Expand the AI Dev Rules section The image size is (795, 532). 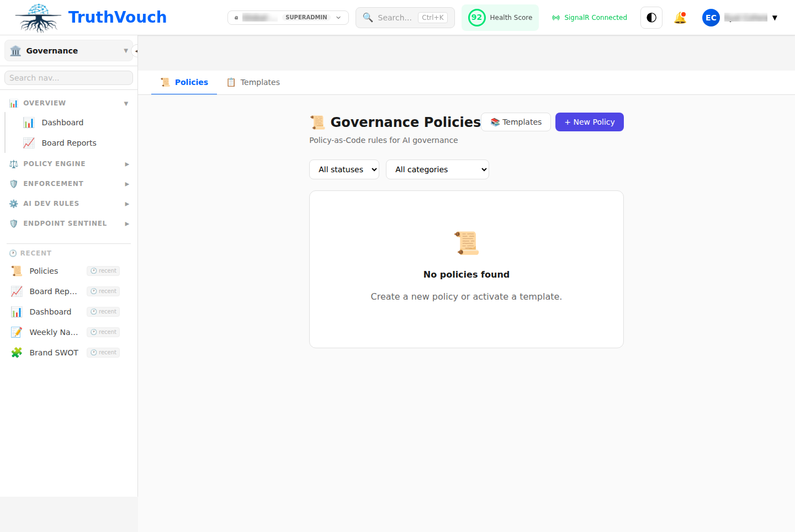click(x=126, y=203)
